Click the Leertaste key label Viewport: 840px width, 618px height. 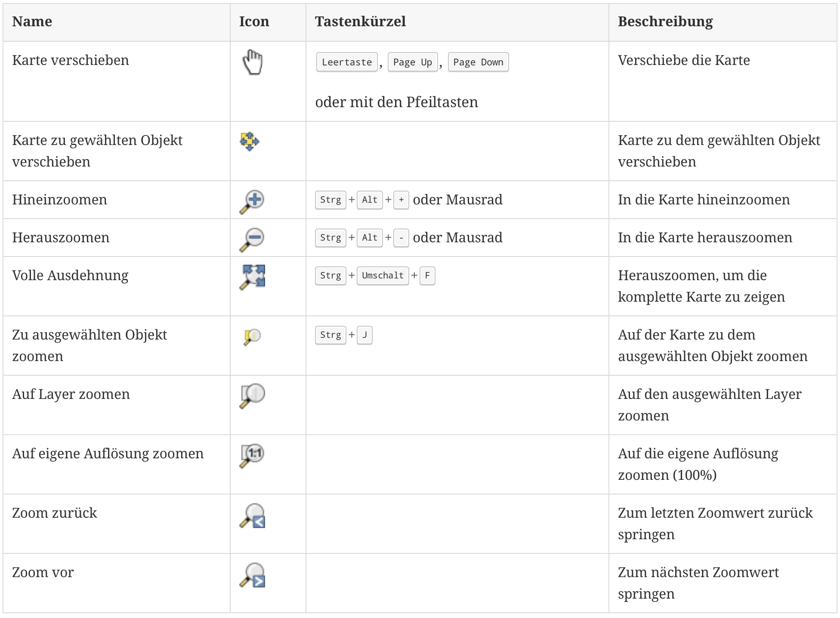(x=347, y=62)
